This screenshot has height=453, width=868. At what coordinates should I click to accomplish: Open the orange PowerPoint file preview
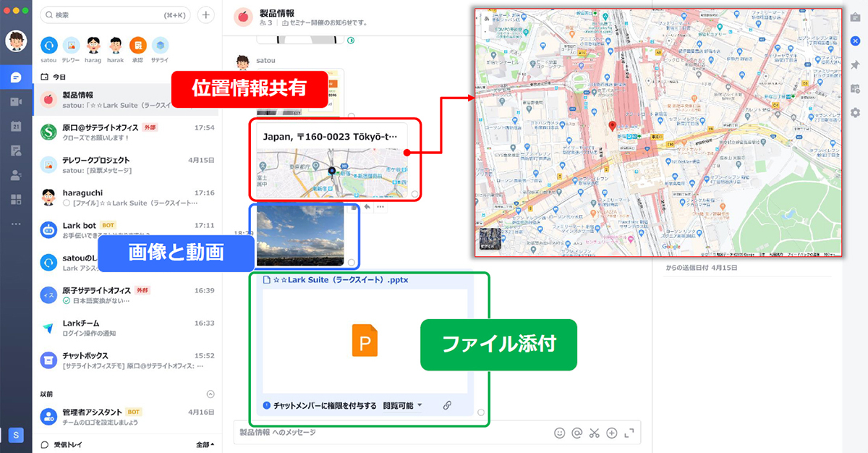pyautogui.click(x=365, y=340)
